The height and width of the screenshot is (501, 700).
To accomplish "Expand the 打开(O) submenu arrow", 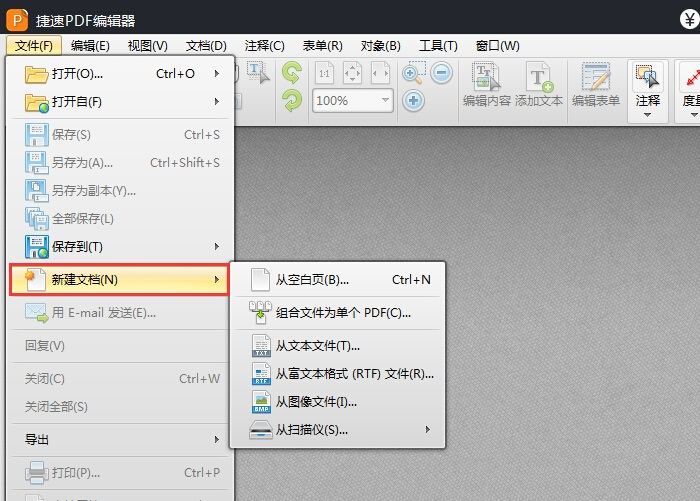I will (x=217, y=73).
